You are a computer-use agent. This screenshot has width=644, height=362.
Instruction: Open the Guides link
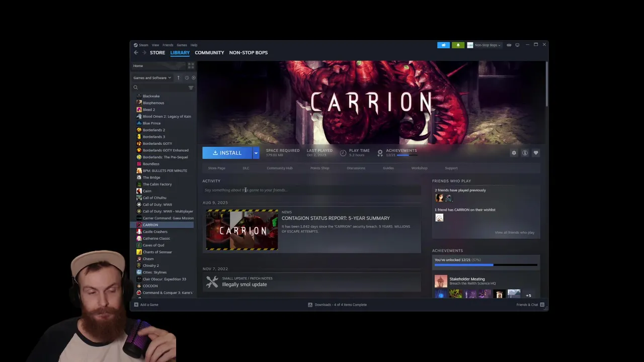388,168
